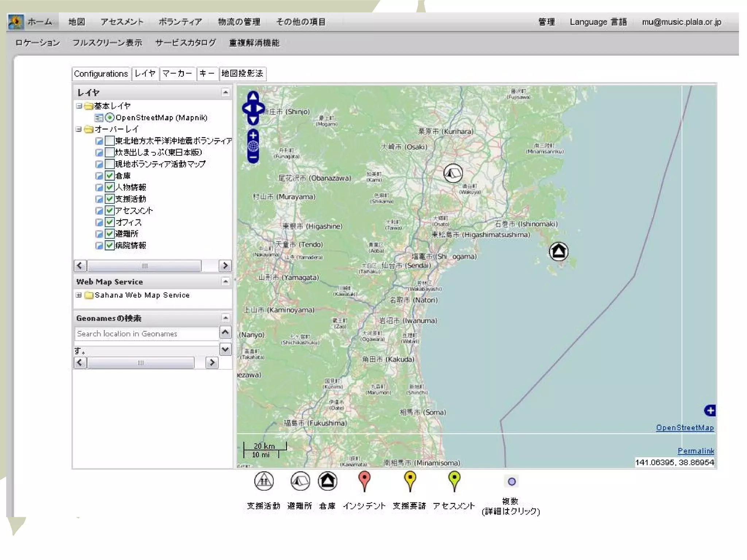Click the Sahana home logo icon
Image resolution: width=747 pixels, height=560 pixels.
(16, 22)
